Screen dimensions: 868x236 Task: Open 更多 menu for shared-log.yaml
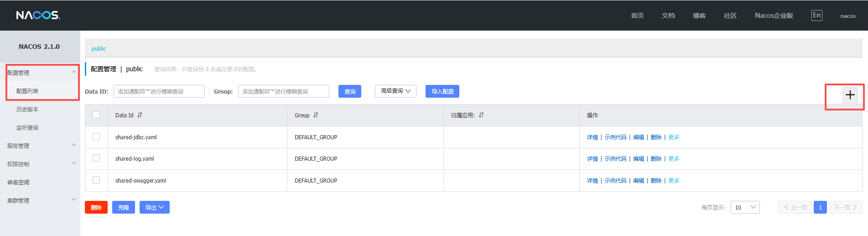(x=674, y=159)
